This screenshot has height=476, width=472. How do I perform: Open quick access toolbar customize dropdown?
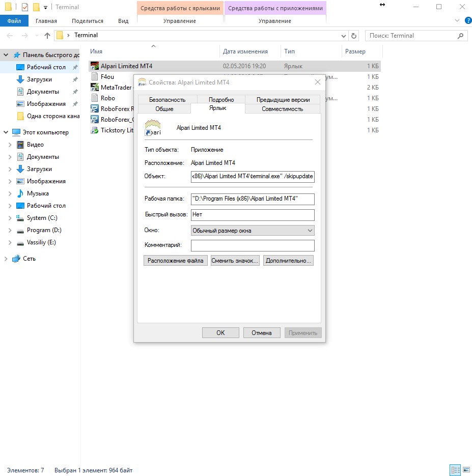click(x=45, y=8)
